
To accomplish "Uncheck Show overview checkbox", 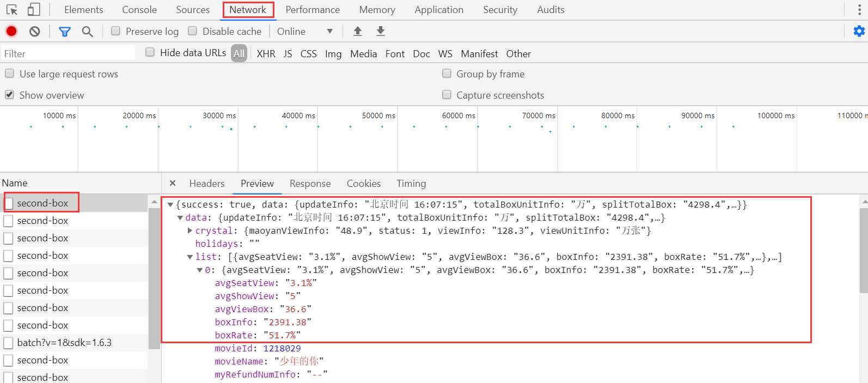I will click(x=9, y=95).
